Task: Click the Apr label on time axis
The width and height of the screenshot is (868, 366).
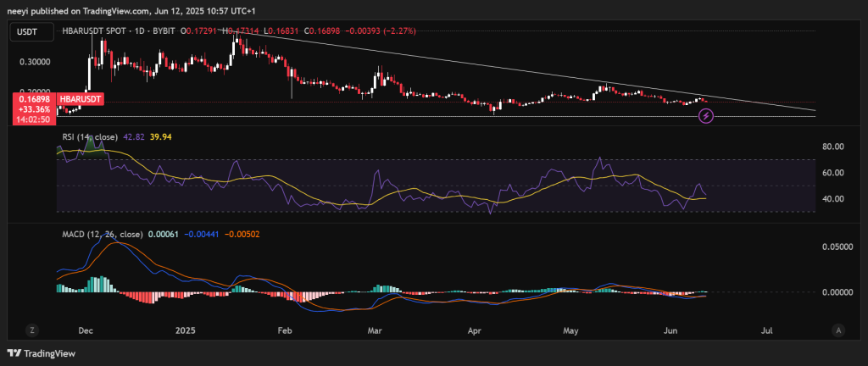Action: click(x=475, y=330)
